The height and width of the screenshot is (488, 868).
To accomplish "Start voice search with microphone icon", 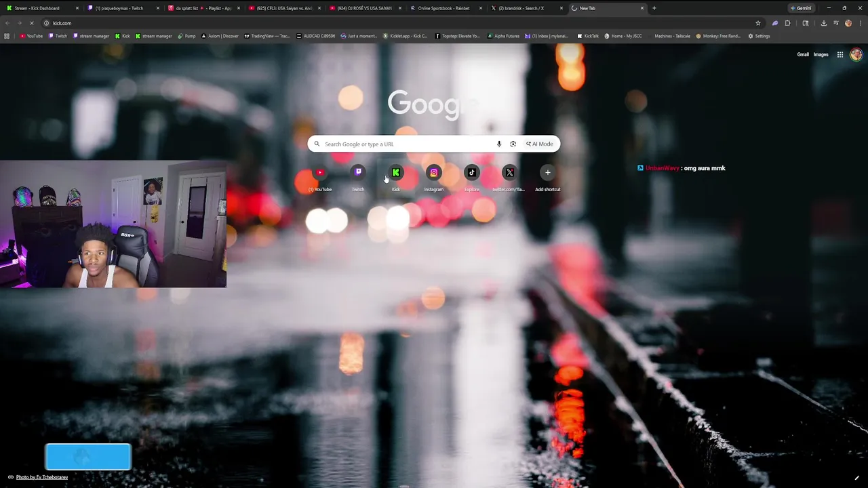I will 499,144.
